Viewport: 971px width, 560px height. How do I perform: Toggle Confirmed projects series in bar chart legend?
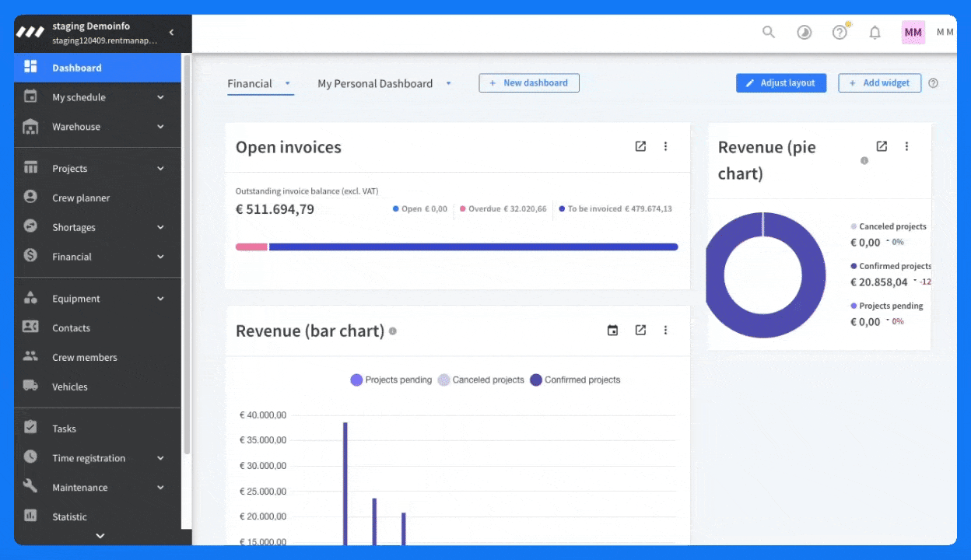click(x=575, y=380)
